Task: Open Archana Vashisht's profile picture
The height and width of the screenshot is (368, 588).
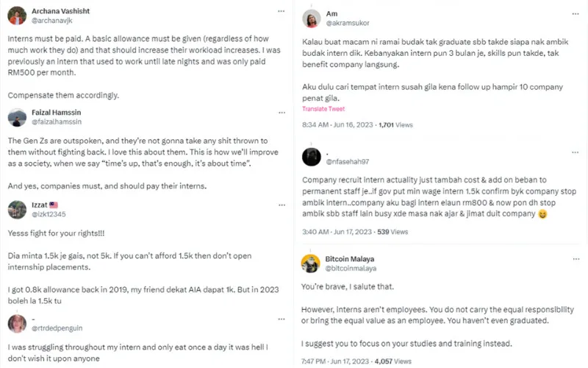Action: (x=18, y=15)
